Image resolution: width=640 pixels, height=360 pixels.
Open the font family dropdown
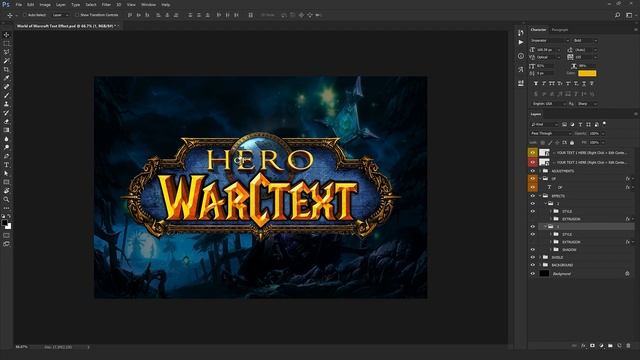[549, 41]
